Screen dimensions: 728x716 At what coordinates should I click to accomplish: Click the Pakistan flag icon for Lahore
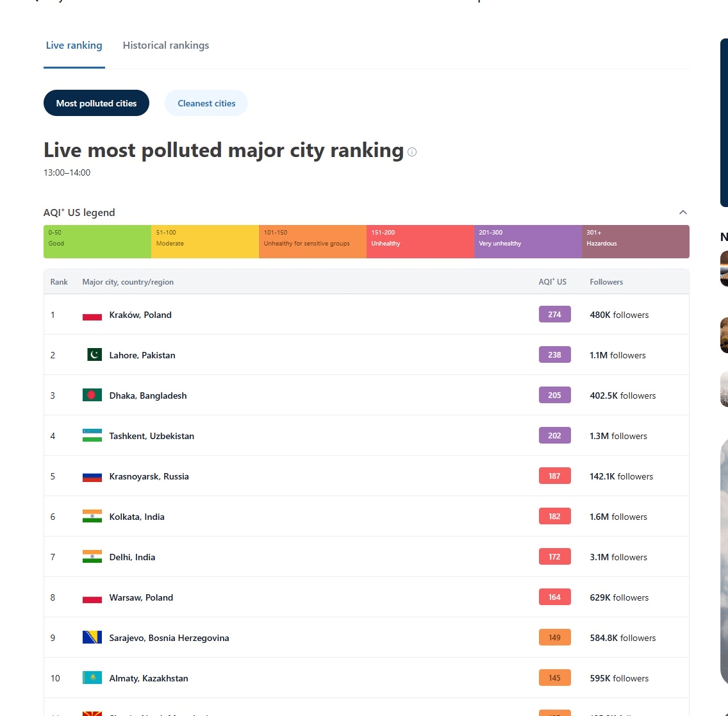click(x=94, y=354)
